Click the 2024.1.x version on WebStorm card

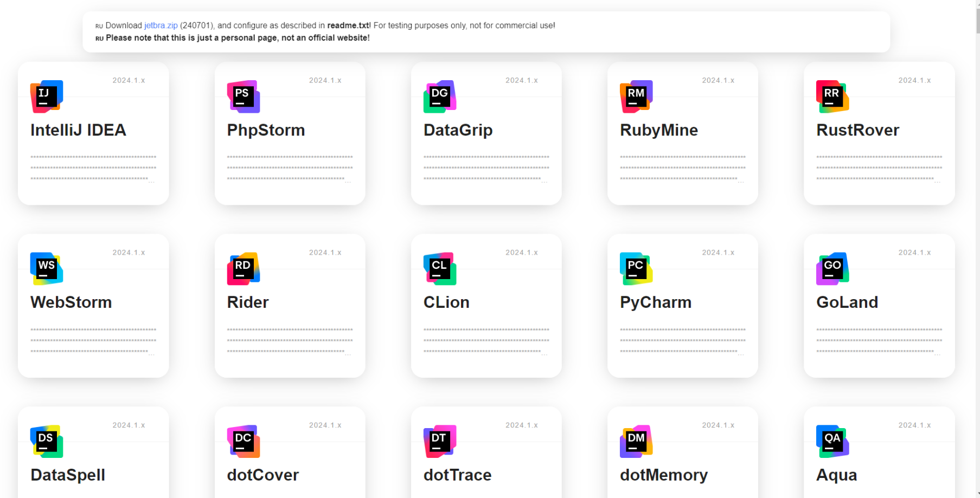tap(129, 253)
